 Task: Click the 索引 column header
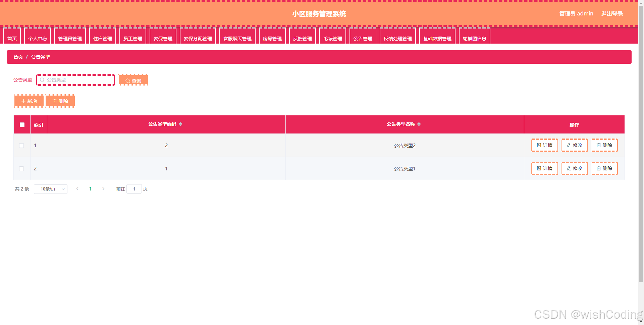39,125
